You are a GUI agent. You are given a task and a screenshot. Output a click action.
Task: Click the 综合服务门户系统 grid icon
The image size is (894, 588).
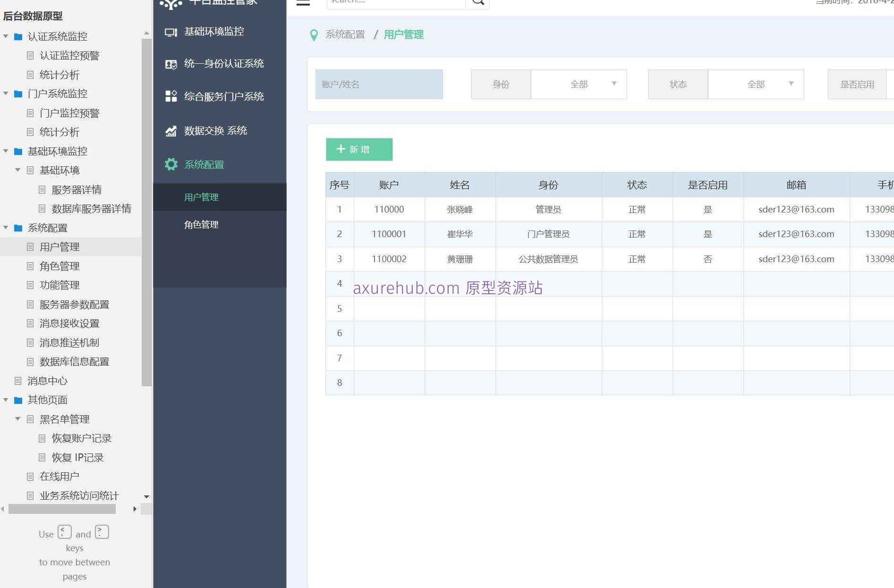pyautogui.click(x=171, y=96)
